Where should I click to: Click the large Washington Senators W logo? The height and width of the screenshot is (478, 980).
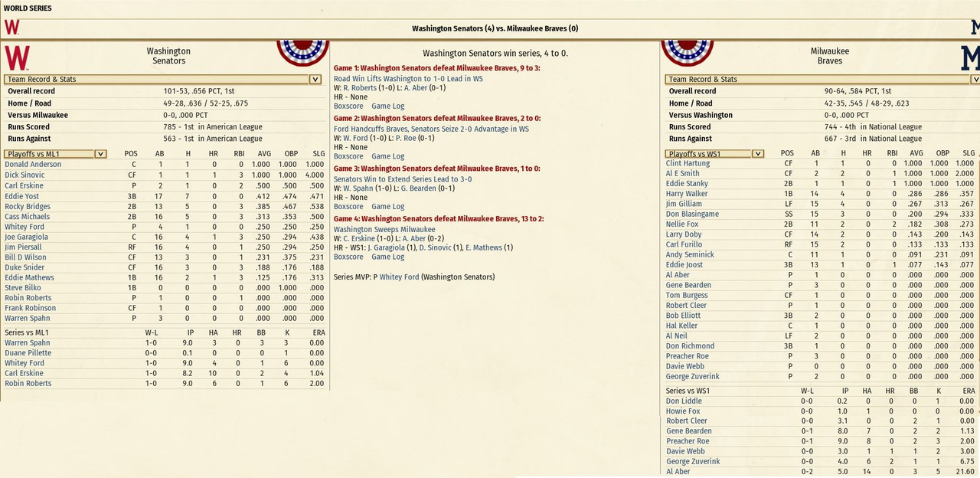click(17, 58)
